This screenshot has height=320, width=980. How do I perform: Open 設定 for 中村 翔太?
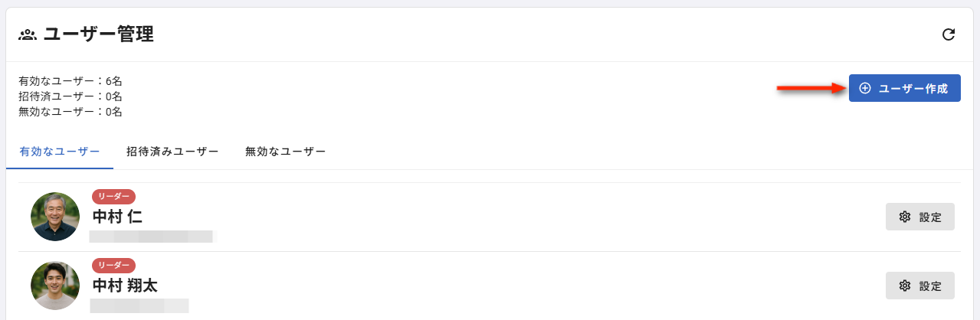(920, 286)
